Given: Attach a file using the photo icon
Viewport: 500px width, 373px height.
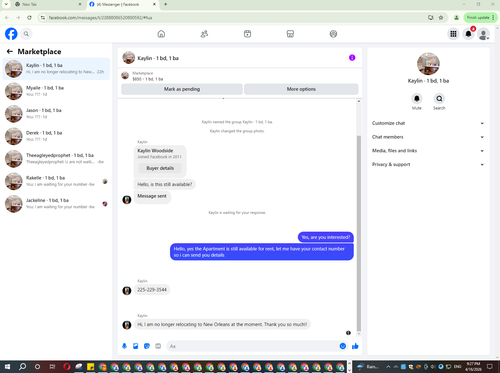Looking at the screenshot, I should pyautogui.click(x=136, y=346).
